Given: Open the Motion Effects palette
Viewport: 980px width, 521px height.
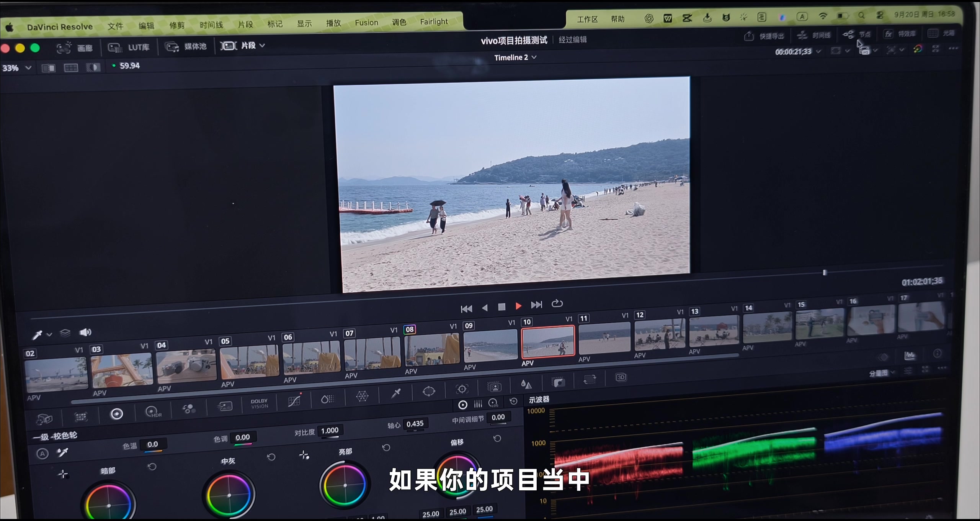Looking at the screenshot, I should tap(225, 406).
